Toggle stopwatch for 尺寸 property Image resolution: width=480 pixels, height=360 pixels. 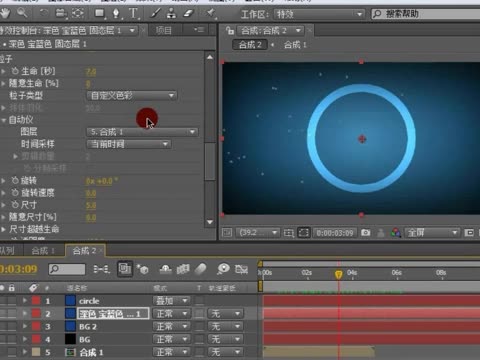point(15,205)
